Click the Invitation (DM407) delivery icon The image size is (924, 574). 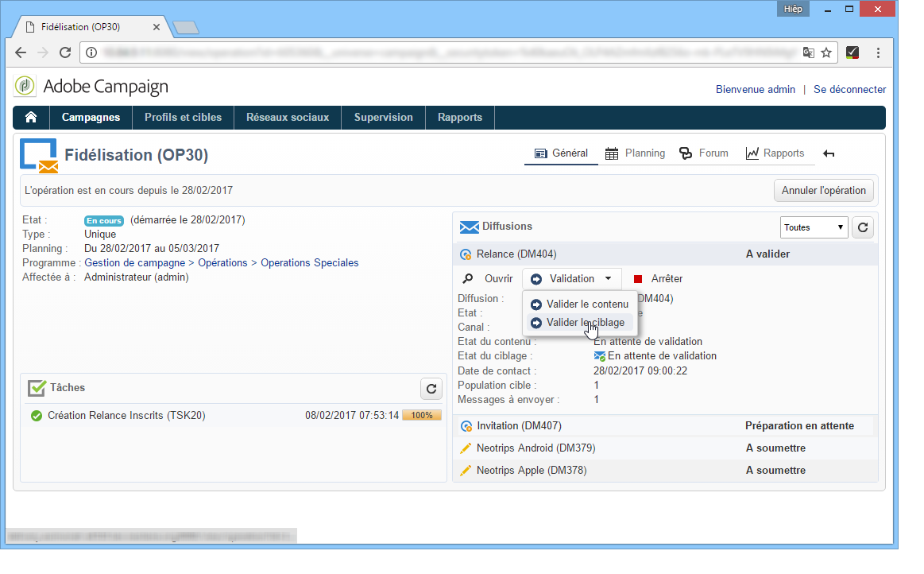point(466,426)
